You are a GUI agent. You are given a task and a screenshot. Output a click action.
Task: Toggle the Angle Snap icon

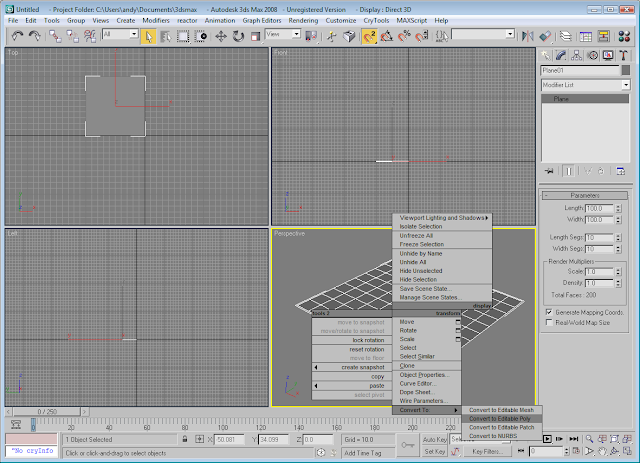pyautogui.click(x=387, y=36)
